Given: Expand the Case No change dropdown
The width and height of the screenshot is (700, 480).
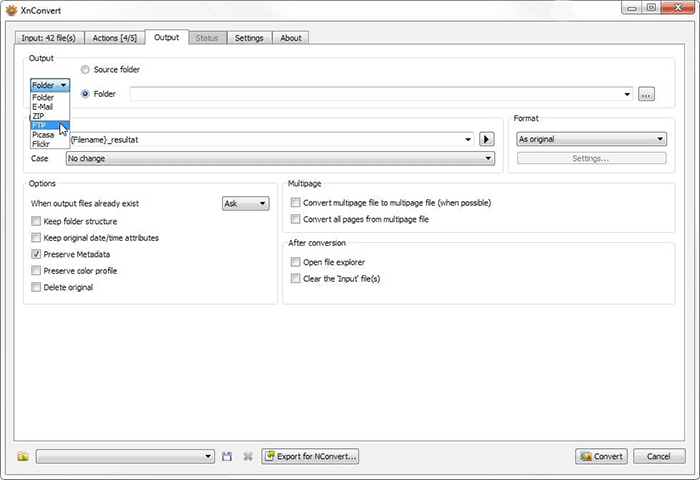Looking at the screenshot, I should coord(280,159).
